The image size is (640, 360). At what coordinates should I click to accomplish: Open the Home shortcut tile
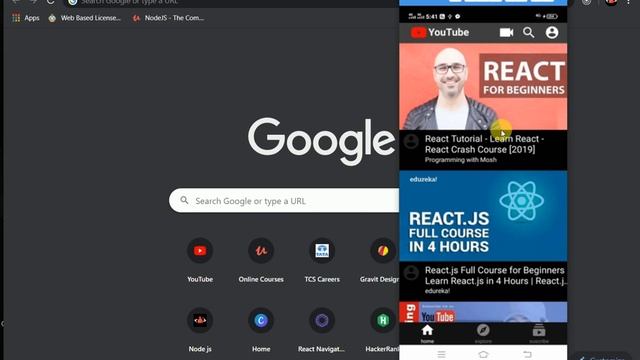tap(261, 330)
